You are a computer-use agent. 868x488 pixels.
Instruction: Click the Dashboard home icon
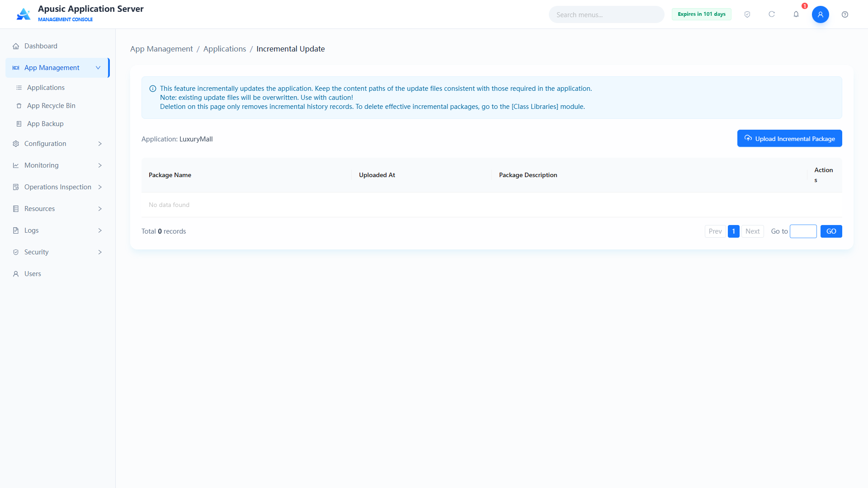(16, 46)
